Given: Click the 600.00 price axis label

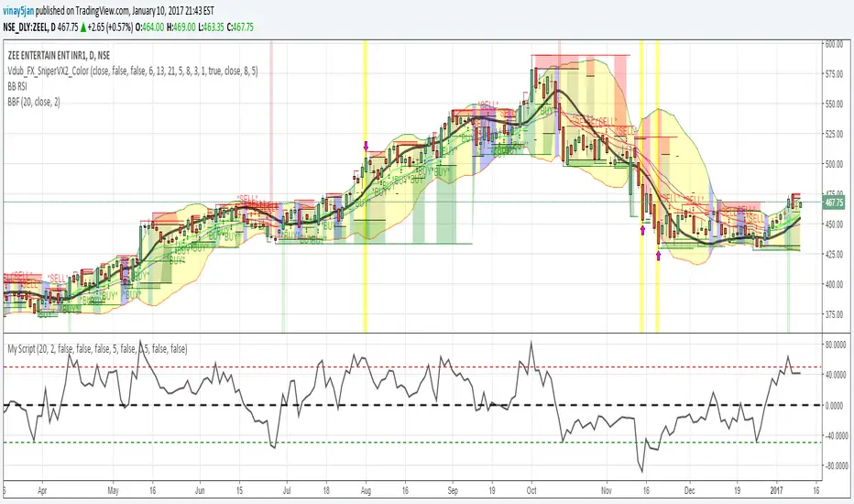Looking at the screenshot, I should [x=834, y=44].
